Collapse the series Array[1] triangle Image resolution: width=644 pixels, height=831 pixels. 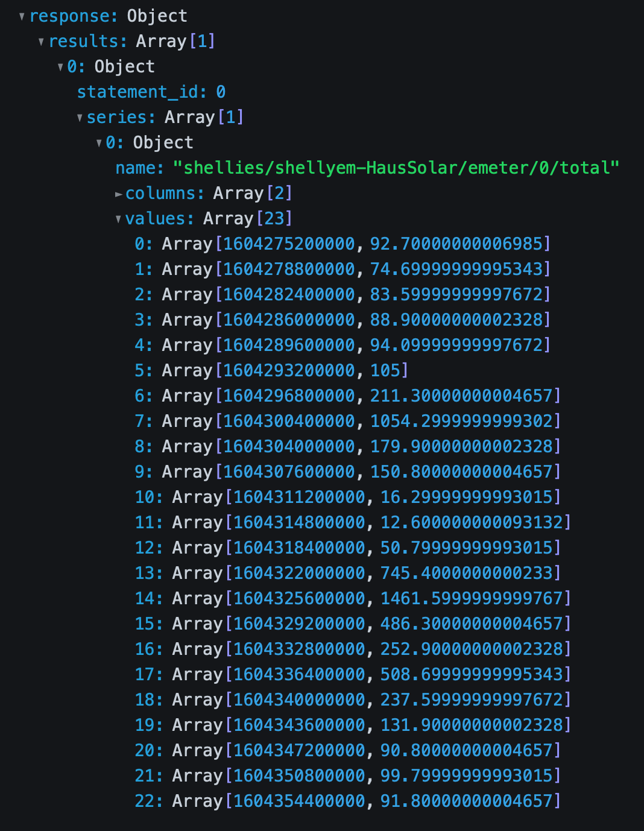tap(80, 118)
